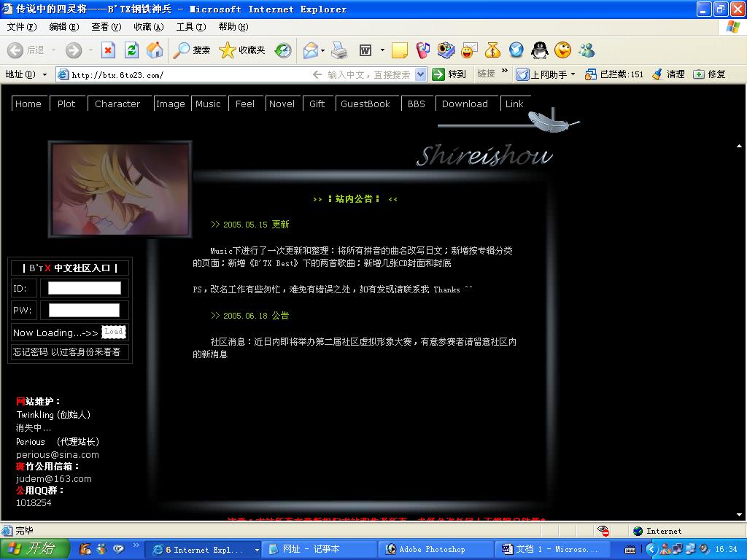Click the music note media icon
This screenshot has width=747, height=560.
point(422,50)
